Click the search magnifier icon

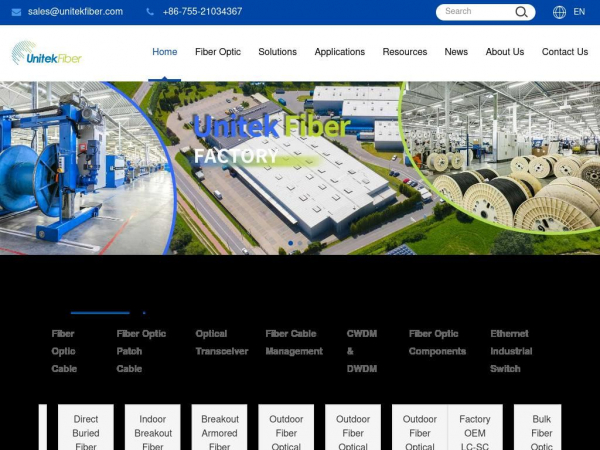click(521, 12)
